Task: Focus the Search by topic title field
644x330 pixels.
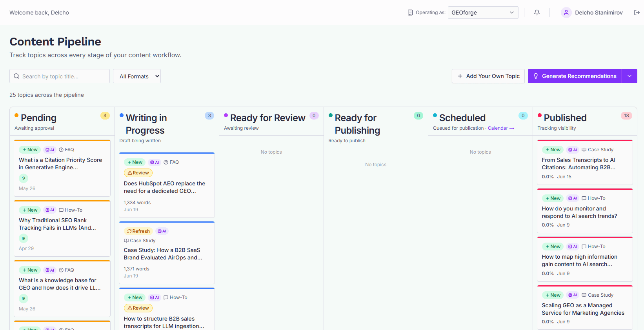Action: click(60, 76)
